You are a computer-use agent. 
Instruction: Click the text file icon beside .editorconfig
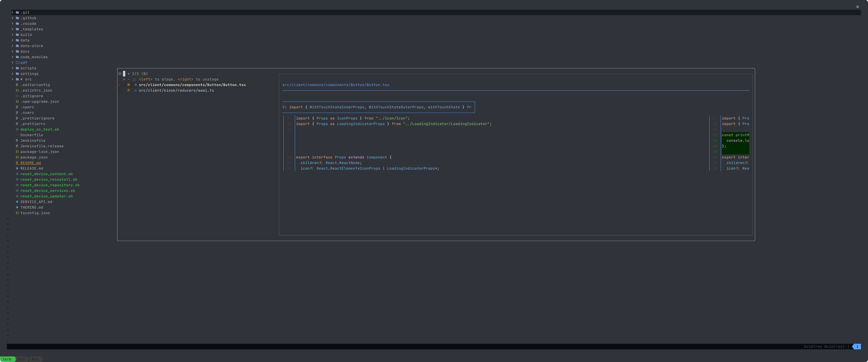tap(17, 85)
